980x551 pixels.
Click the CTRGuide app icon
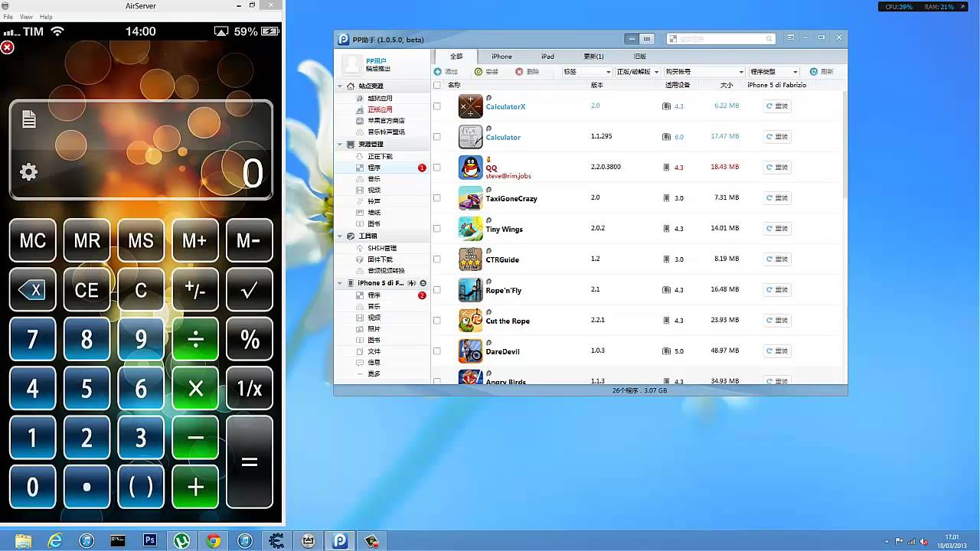(470, 259)
